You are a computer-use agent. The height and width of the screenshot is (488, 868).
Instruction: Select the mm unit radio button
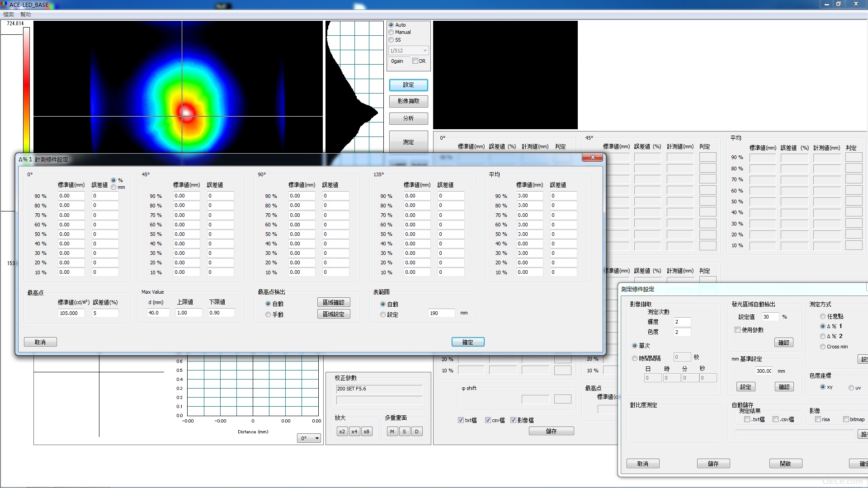coord(113,187)
